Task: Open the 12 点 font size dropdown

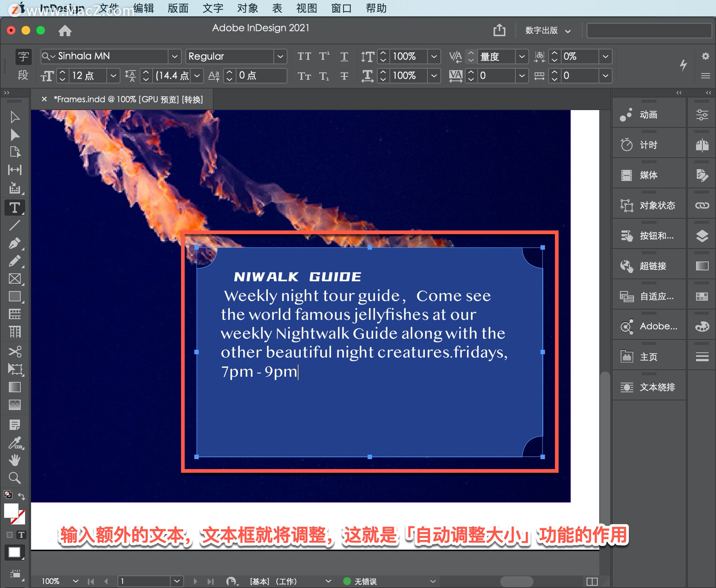Action: [x=113, y=76]
